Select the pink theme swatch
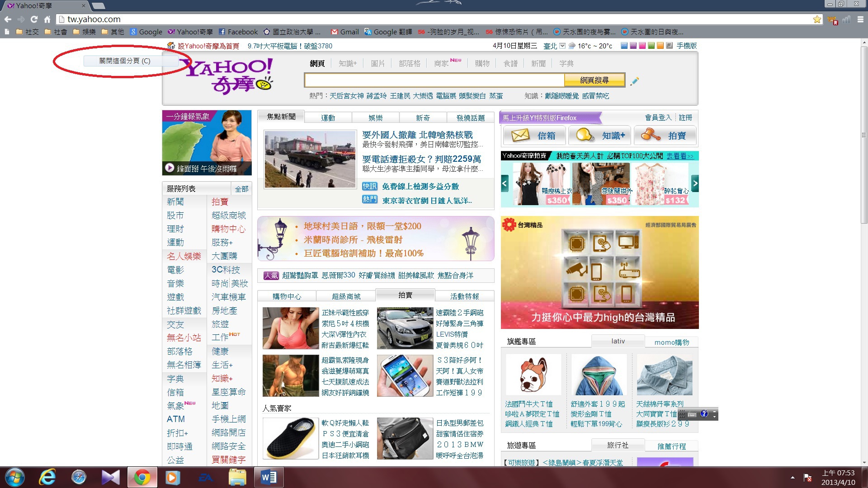The image size is (868, 488). click(642, 46)
